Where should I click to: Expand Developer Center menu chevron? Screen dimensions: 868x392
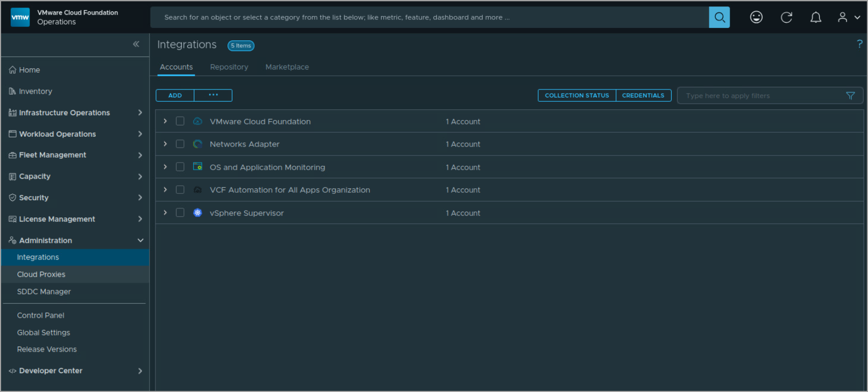(140, 371)
